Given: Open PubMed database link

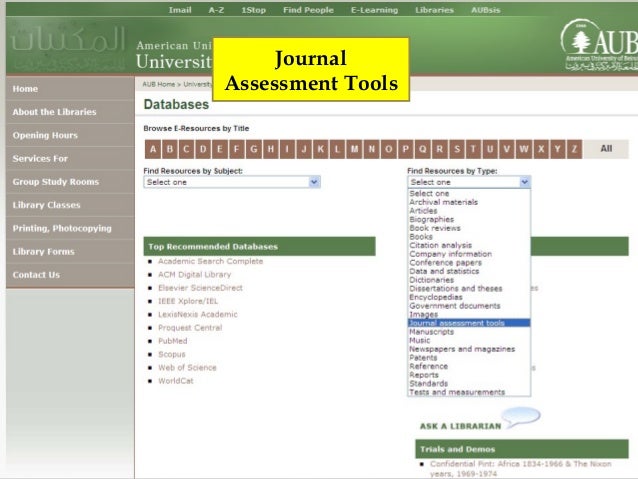Looking at the screenshot, I should 173,341.
